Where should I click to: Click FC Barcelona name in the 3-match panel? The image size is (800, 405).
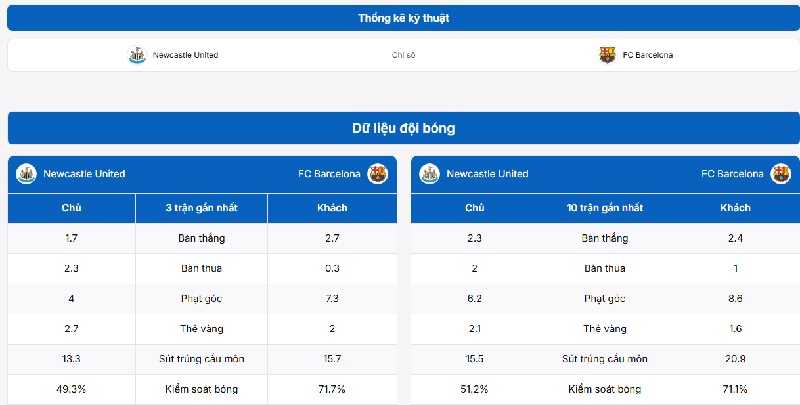[x=329, y=174]
